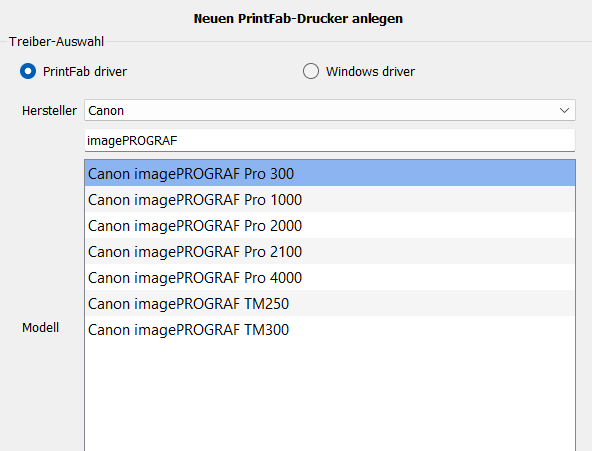Select the Windows driver radio button
Screen dimensions: 592x451
coord(311,71)
